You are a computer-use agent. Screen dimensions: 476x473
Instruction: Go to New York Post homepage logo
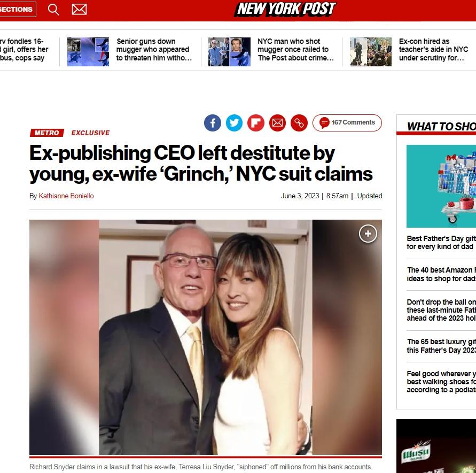click(x=285, y=9)
